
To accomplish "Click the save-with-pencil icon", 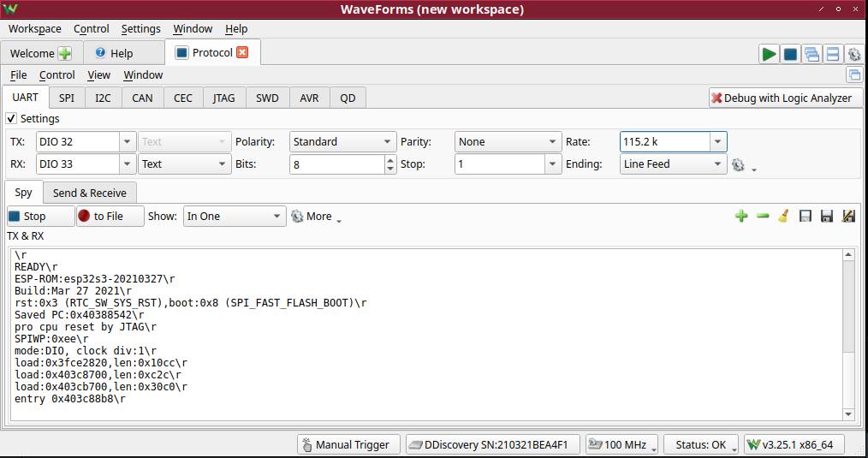I will 848,216.
